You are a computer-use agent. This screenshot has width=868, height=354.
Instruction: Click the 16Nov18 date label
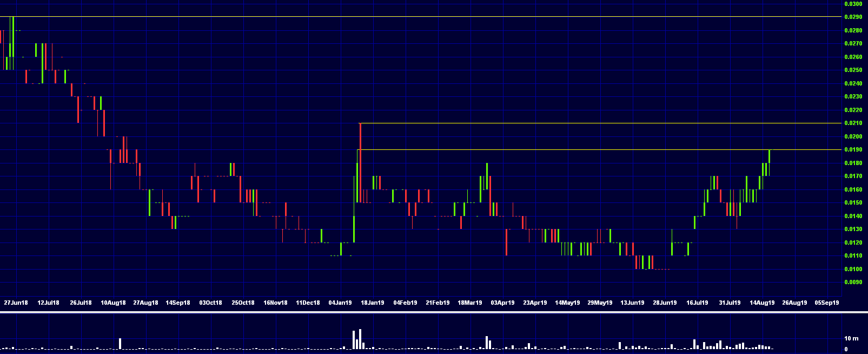[x=275, y=303]
